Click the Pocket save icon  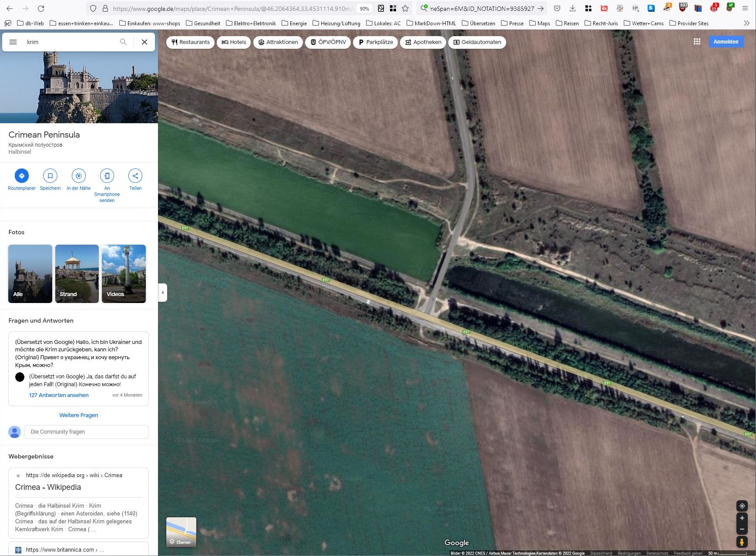pos(557,9)
